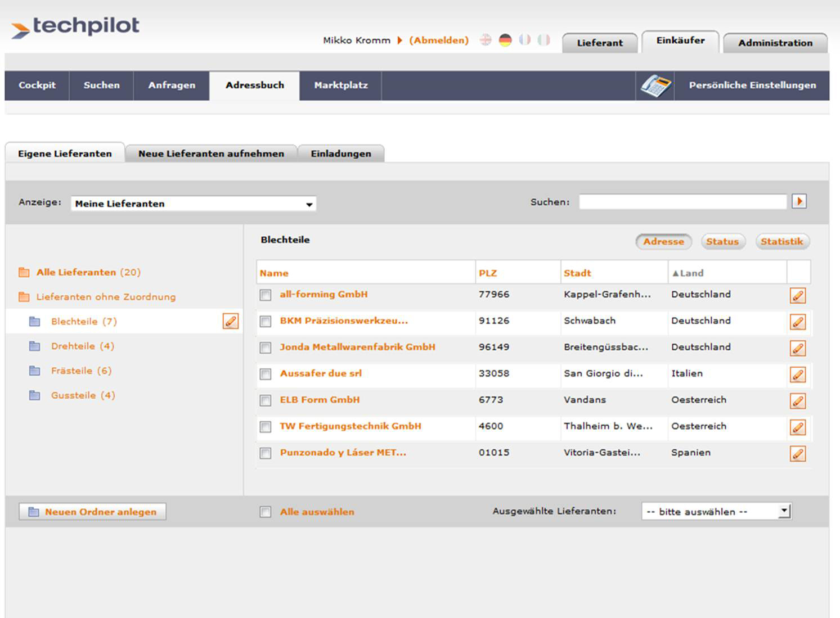Select the Italian flag language icon
The image size is (840, 618).
tap(543, 40)
